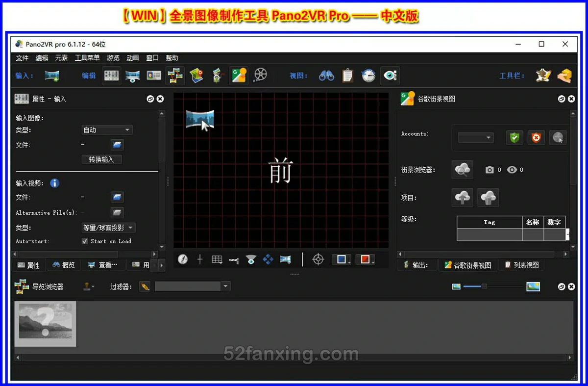Image resolution: width=588 pixels, height=386 pixels.
Task: Open the Street View browser cloud search
Action: tap(463, 170)
